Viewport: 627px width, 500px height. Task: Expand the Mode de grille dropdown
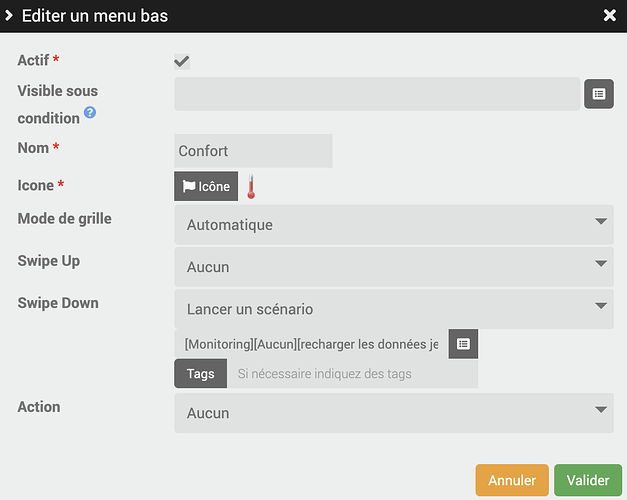pyautogui.click(x=394, y=224)
